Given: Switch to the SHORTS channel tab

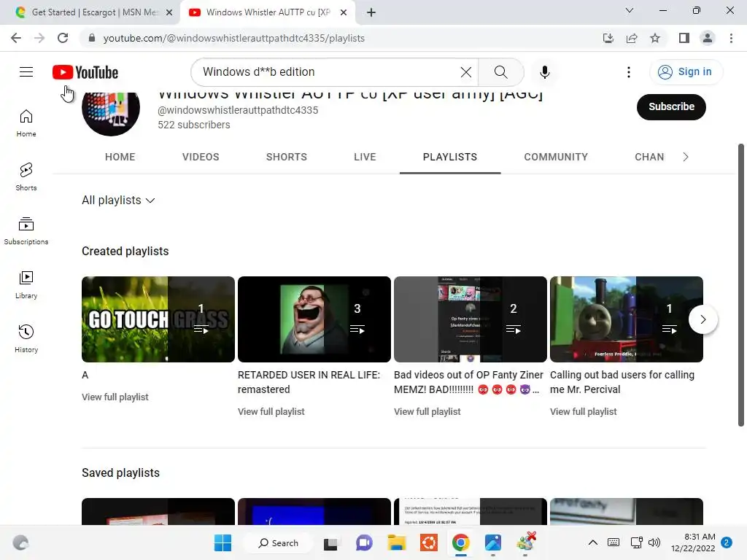Looking at the screenshot, I should (x=286, y=157).
